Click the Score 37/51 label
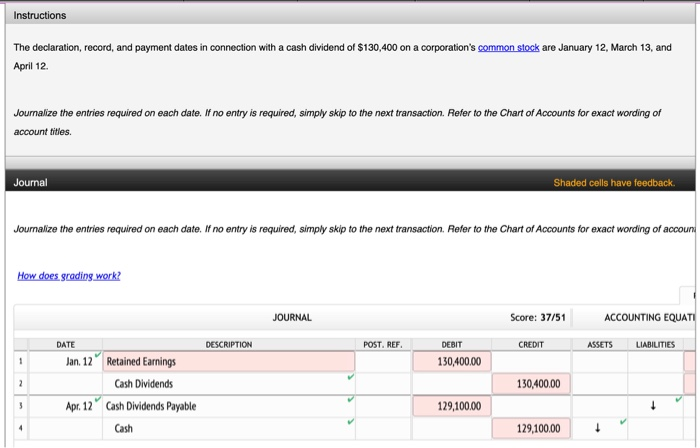 tap(538, 318)
